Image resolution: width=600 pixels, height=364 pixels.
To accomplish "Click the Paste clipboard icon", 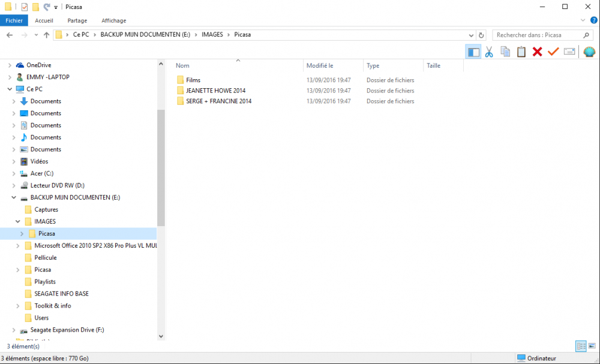I will tap(521, 52).
